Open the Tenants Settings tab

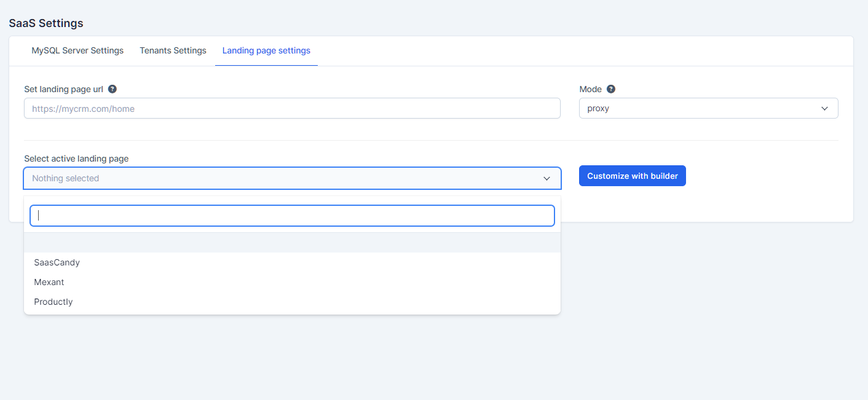pyautogui.click(x=173, y=50)
